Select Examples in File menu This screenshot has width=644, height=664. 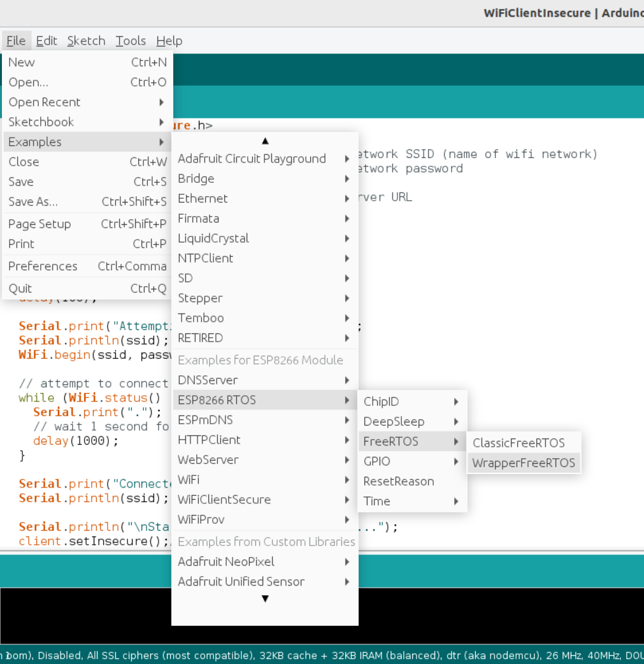tap(88, 142)
